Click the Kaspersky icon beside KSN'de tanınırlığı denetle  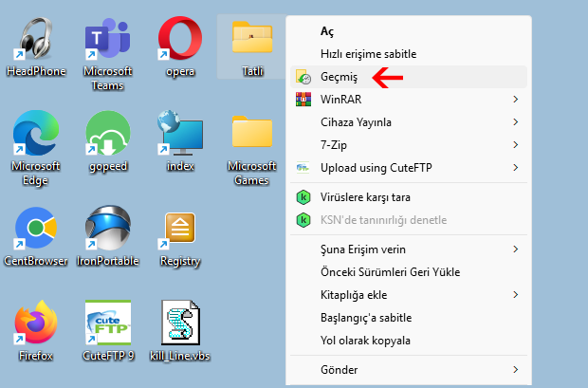[x=303, y=220]
